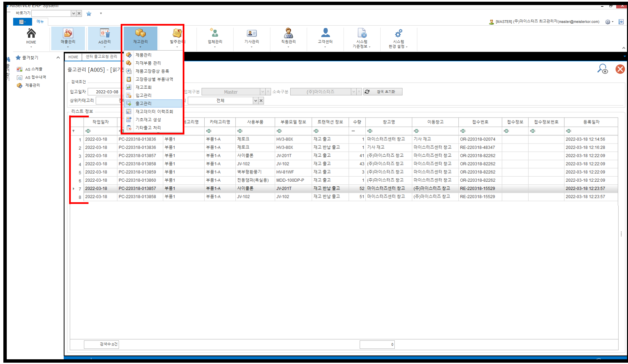Collapse the ribbon with the up chevron

624,48
